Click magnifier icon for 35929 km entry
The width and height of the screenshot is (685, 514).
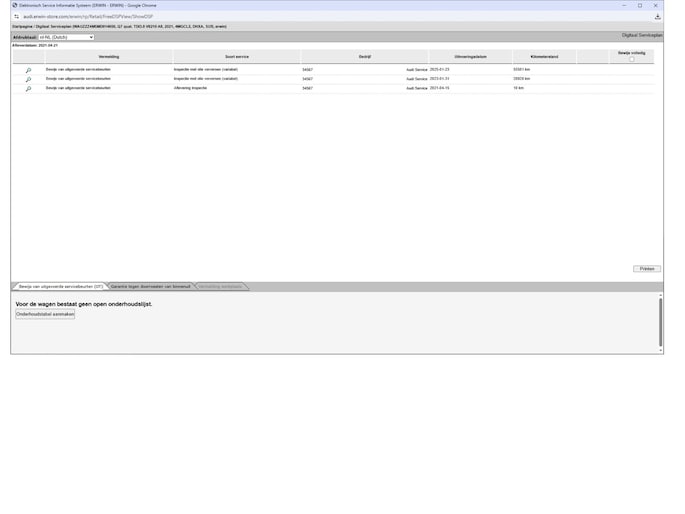pyautogui.click(x=28, y=79)
